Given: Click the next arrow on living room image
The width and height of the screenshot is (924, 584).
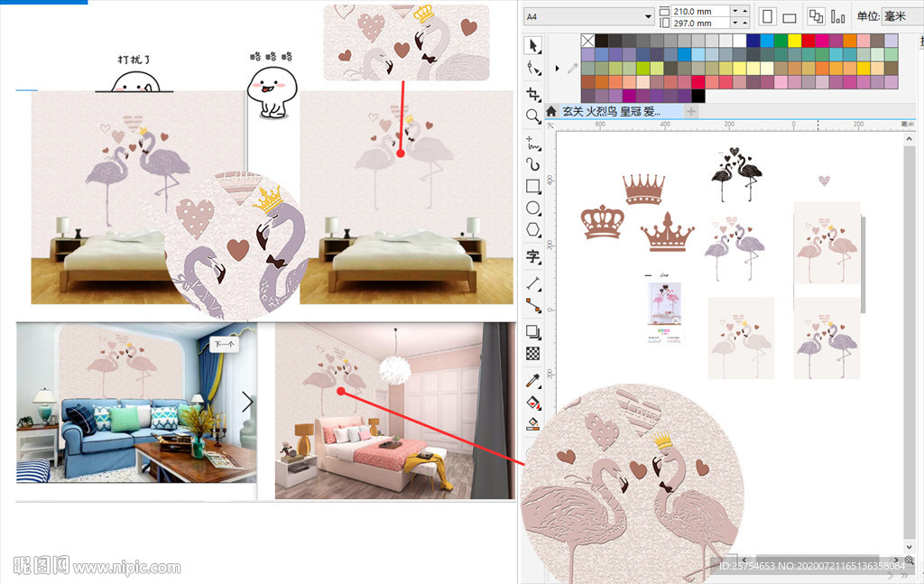Looking at the screenshot, I should pyautogui.click(x=247, y=403).
